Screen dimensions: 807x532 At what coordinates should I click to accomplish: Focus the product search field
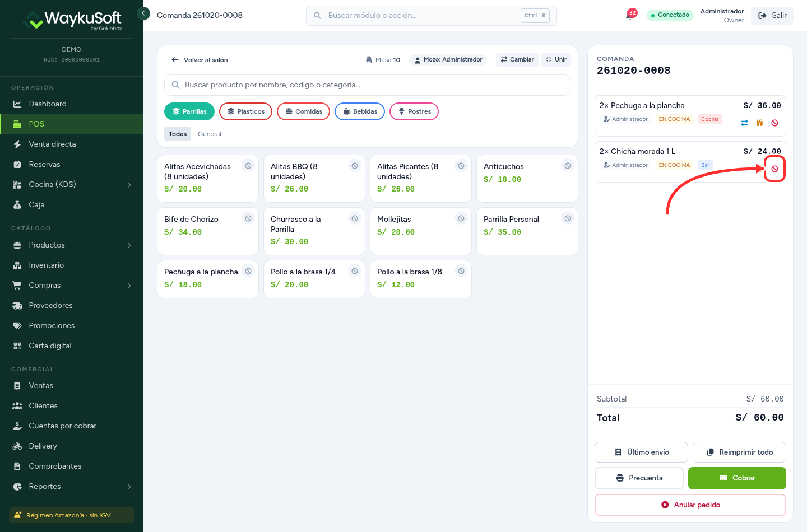[x=368, y=85]
